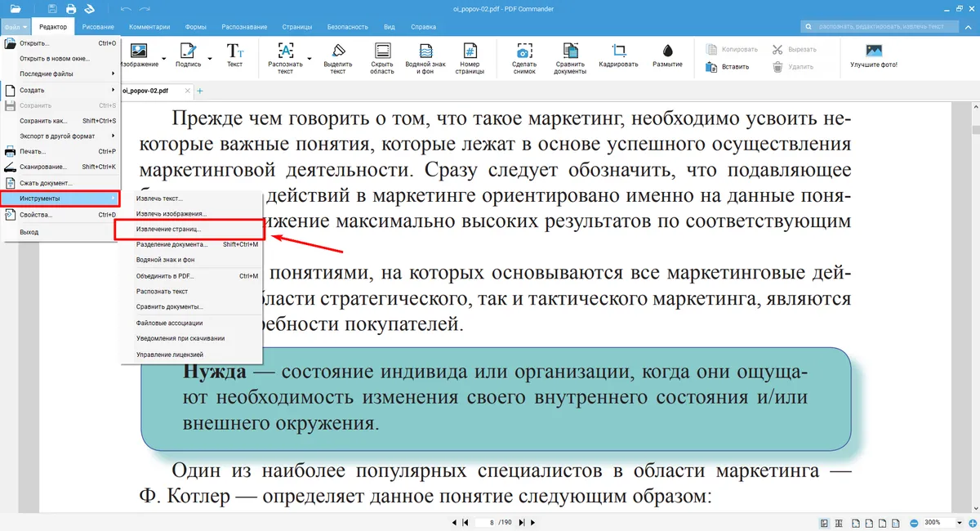Switch to the Вид tab
This screenshot has width=980, height=531.
point(390,27)
